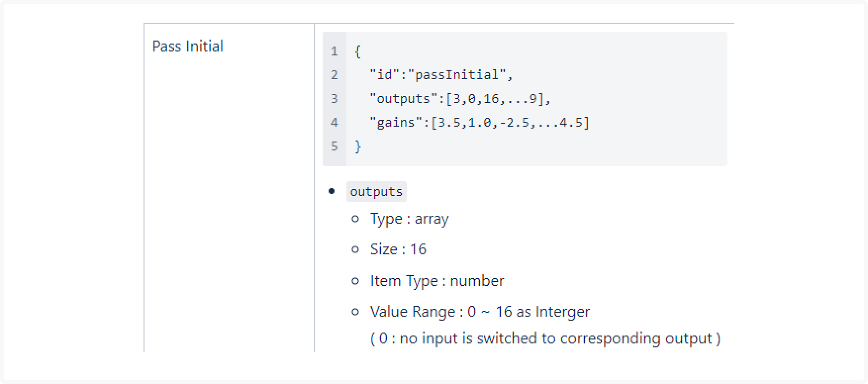
Task: Click the "outputs" array code line
Action: tap(460, 98)
